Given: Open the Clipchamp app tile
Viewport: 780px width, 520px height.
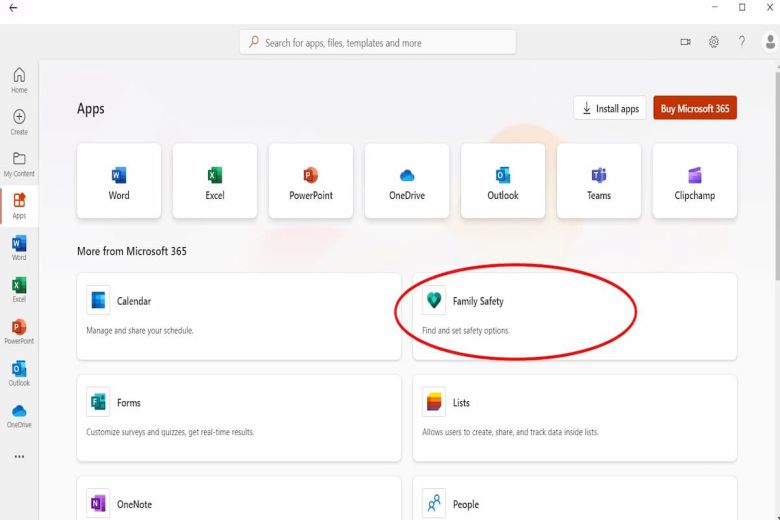Looking at the screenshot, I should [695, 181].
